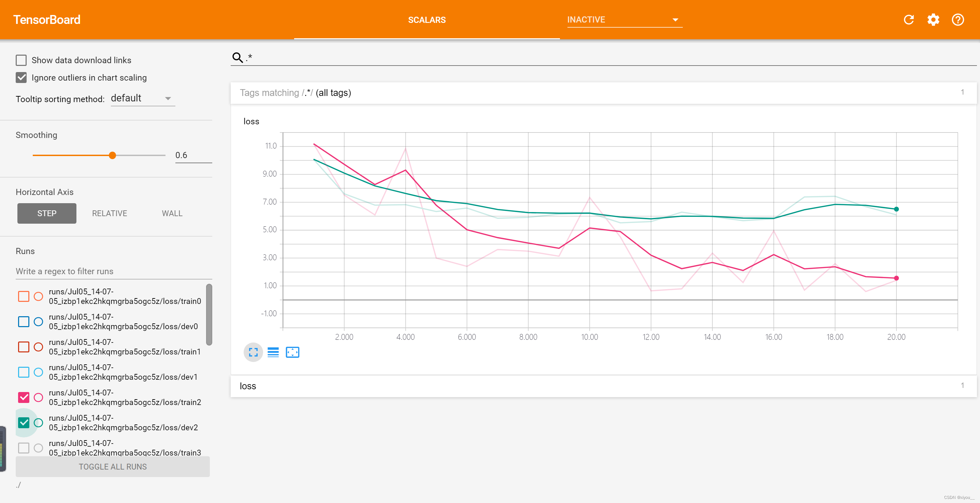The width and height of the screenshot is (980, 503).
Task: Uncheck the loss/train2 run checkbox
Action: (24, 397)
